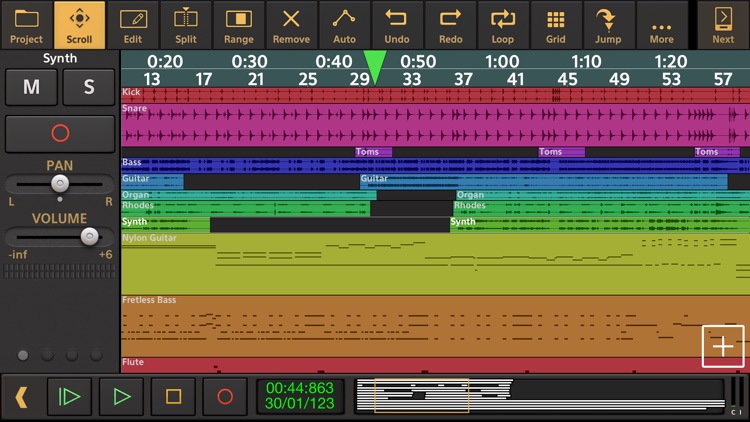Select the first Toms clip

coord(374,152)
